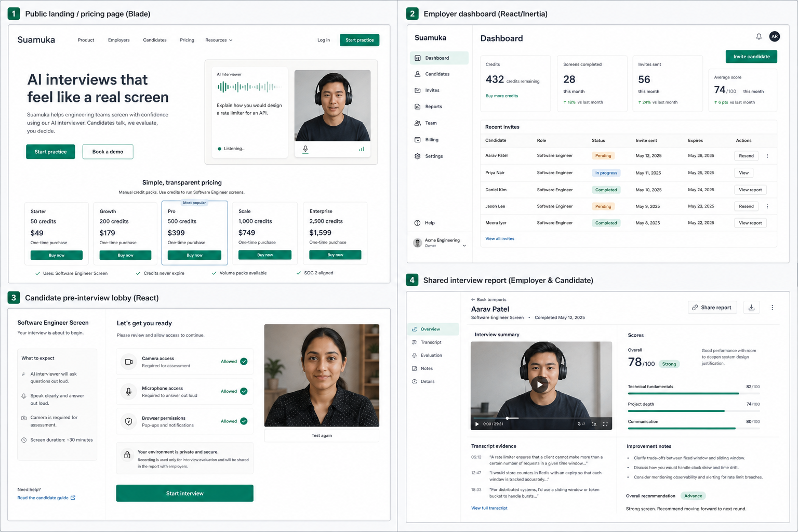This screenshot has width=798, height=532.
Task: Click the lock icon in privacy notice
Action: tap(127, 455)
